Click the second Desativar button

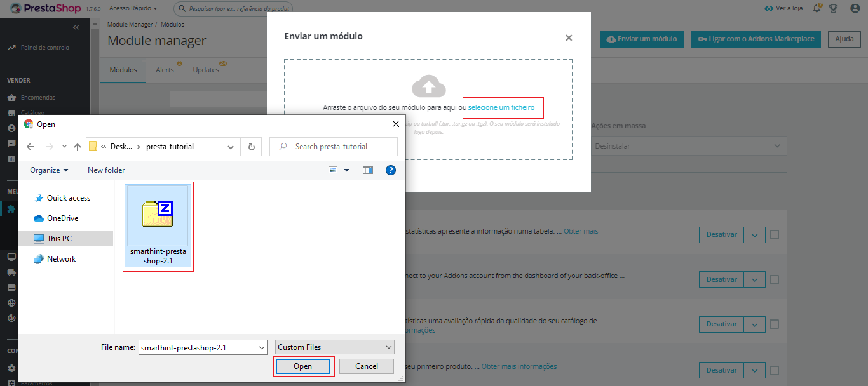[721, 279]
